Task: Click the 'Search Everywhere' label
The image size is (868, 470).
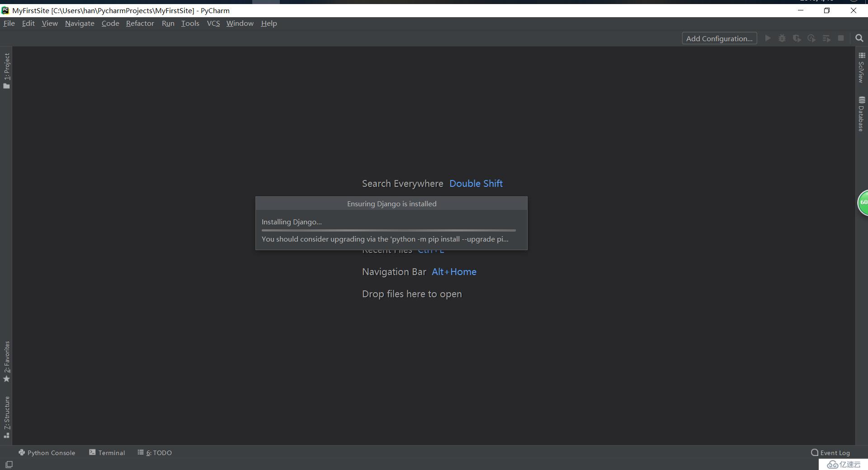Action: tap(402, 184)
